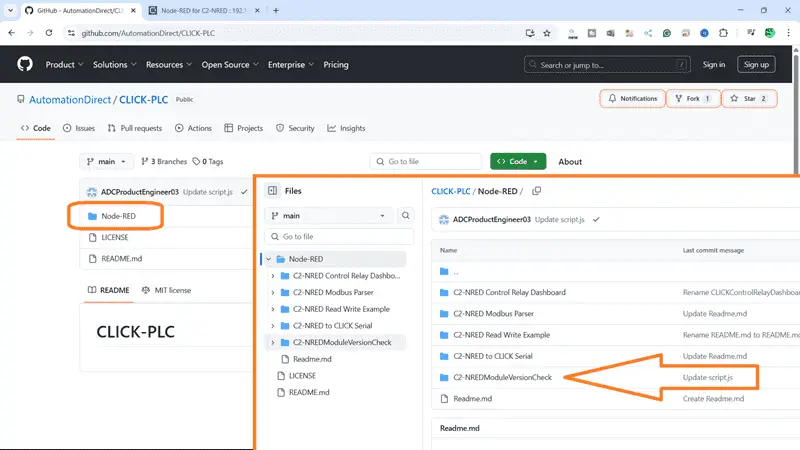Close the Node-RED for C2-NRED tab

point(257,10)
